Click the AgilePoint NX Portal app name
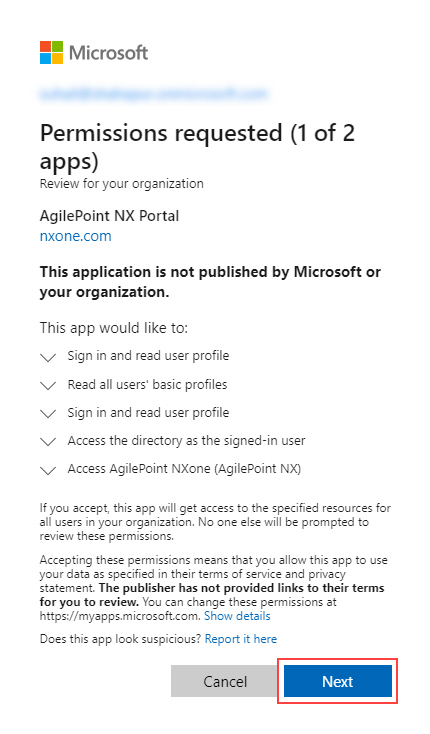Image resolution: width=430 pixels, height=734 pixels. [109, 216]
